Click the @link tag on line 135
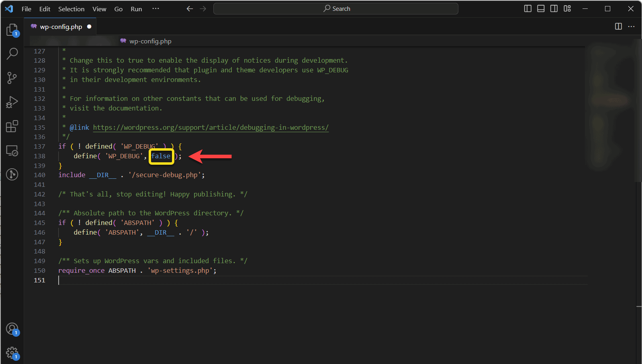 tap(80, 127)
